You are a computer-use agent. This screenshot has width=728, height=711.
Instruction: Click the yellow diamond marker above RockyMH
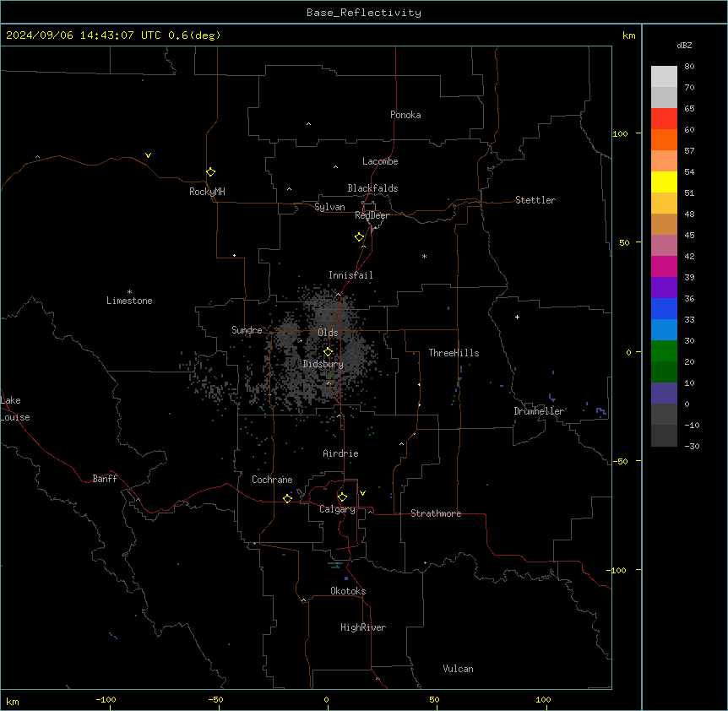tap(211, 171)
